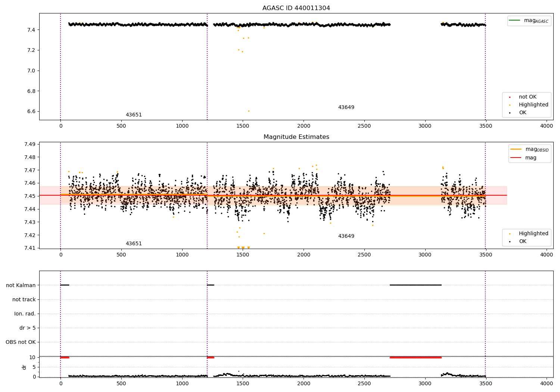This screenshot has width=560, height=392.
Task: Click the 'Ion. rad.' axis label
Action: point(25,314)
